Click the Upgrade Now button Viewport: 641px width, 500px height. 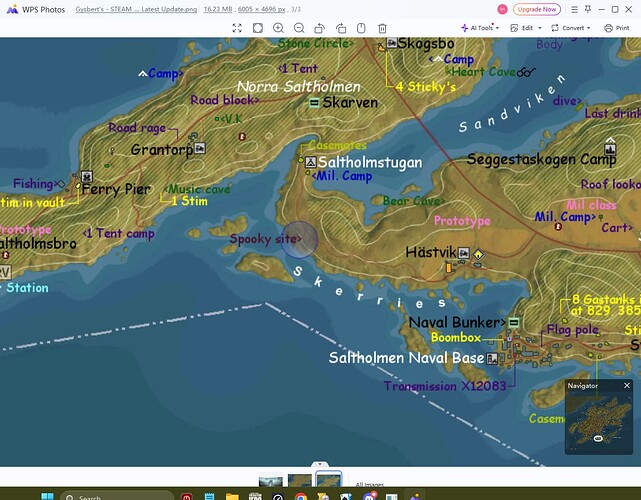click(537, 9)
